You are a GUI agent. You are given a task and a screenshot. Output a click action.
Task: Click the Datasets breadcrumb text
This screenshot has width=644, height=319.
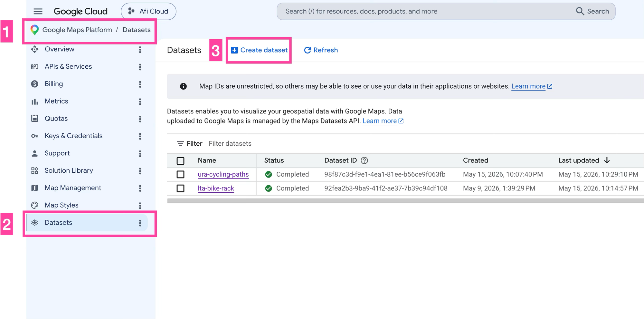tap(137, 30)
